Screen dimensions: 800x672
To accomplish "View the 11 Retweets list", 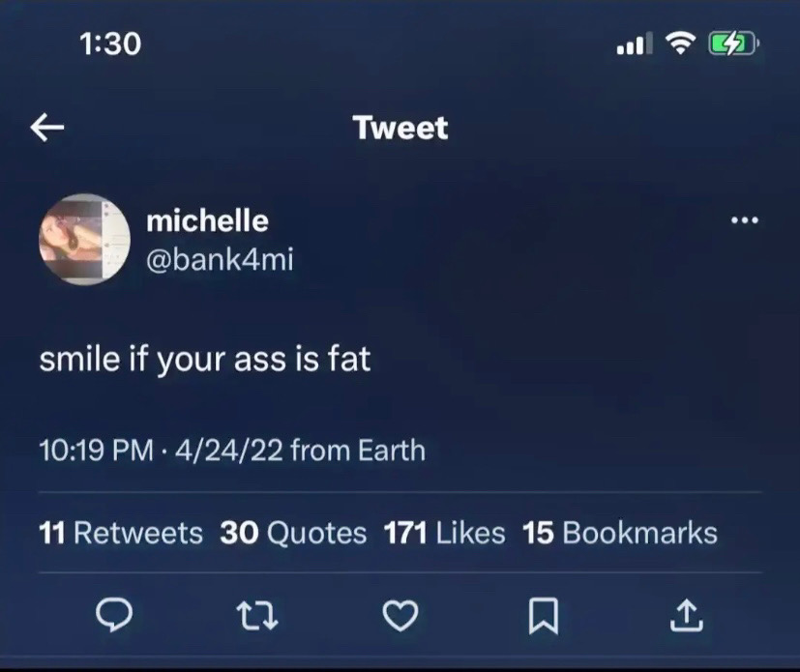I will pos(121,533).
